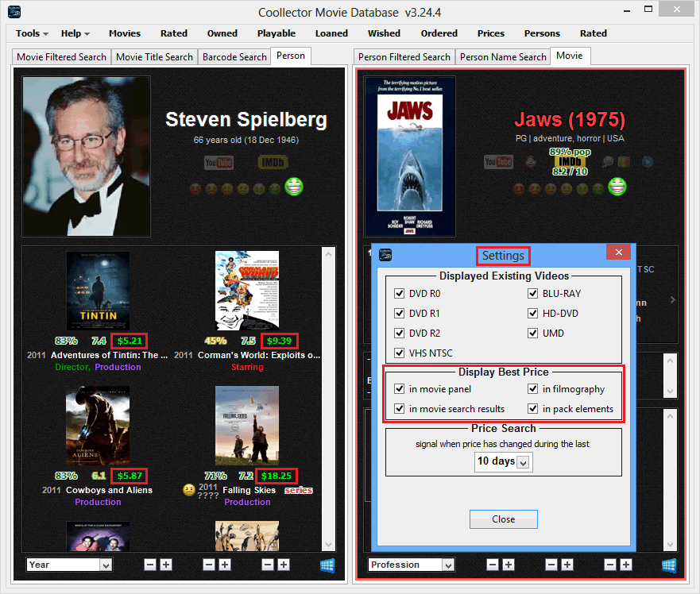Toggle the UMD checkbox

tap(532, 334)
